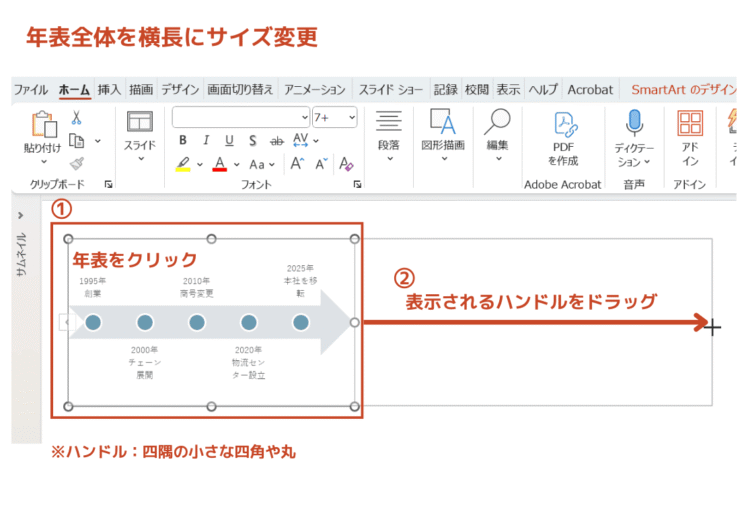This screenshot has width=740, height=505.
Task: Click the character spacing AV icon
Action: (301, 140)
